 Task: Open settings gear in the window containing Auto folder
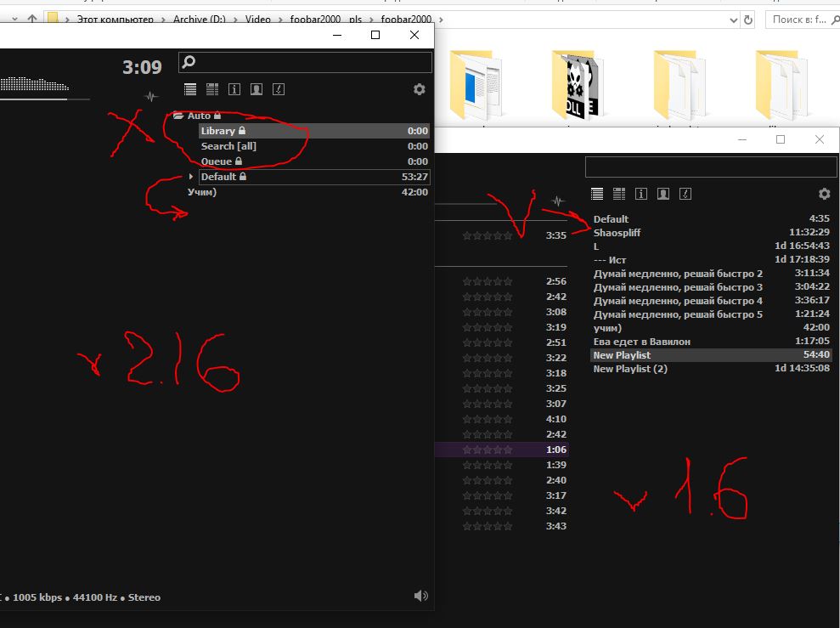419,89
